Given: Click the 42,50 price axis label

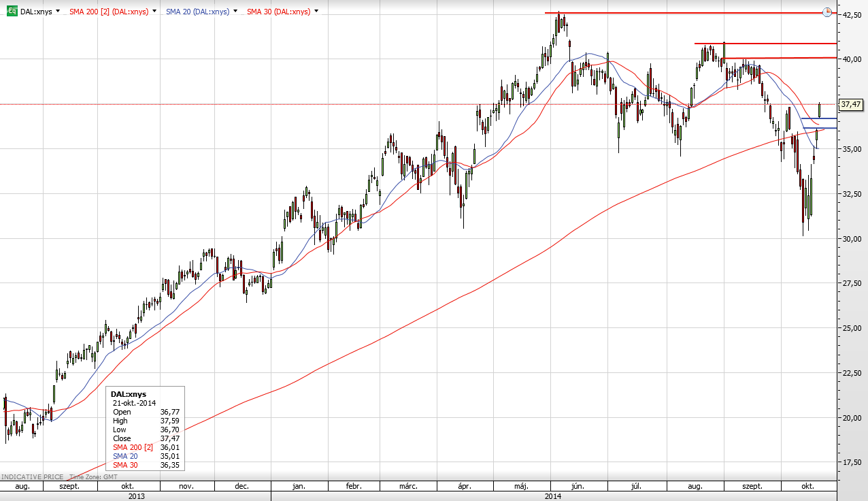Looking at the screenshot, I should (852, 14).
